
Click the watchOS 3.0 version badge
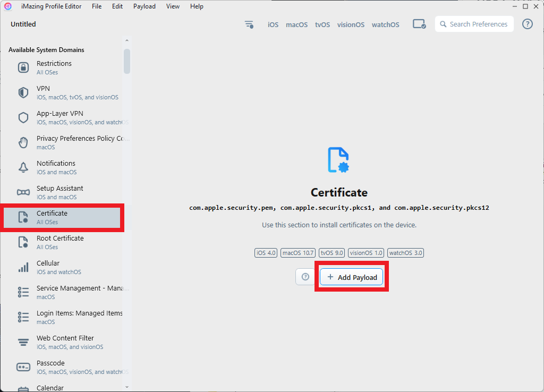pos(405,252)
